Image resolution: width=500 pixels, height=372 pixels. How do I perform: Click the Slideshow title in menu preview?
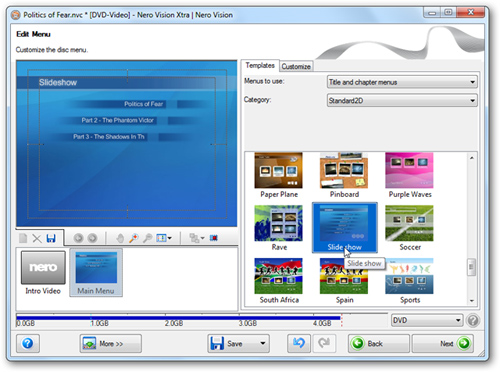58,82
